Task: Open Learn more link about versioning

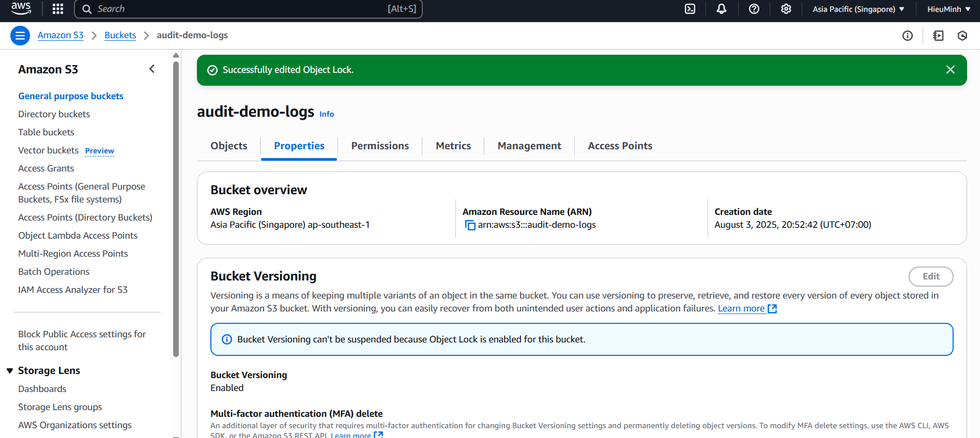Action: click(x=747, y=308)
